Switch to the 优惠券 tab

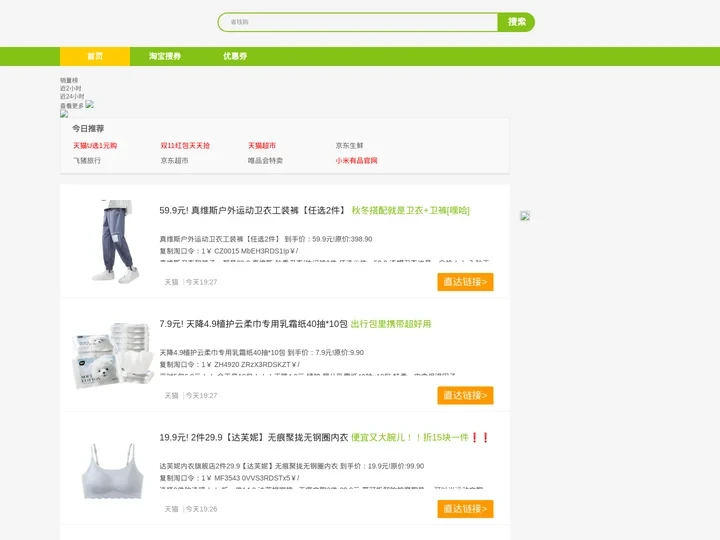235,56
